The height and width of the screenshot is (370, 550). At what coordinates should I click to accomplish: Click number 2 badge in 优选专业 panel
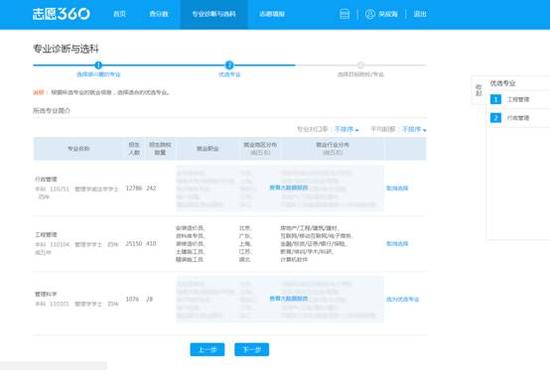[x=495, y=118]
